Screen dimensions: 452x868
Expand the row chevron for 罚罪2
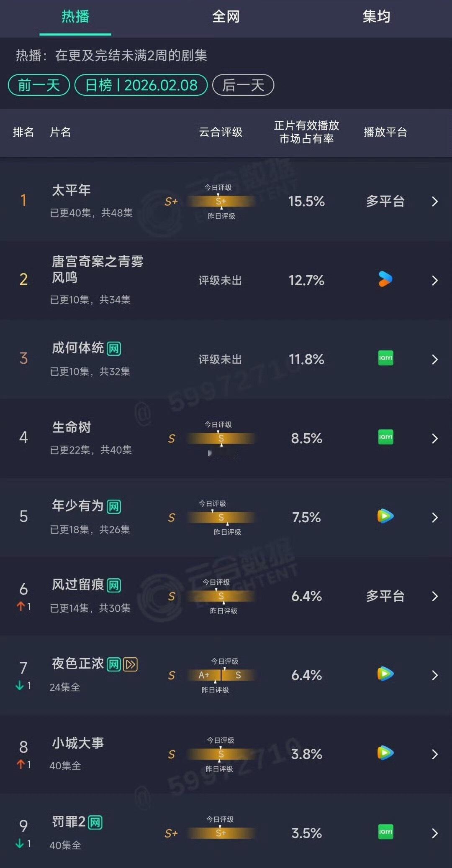[434, 832]
